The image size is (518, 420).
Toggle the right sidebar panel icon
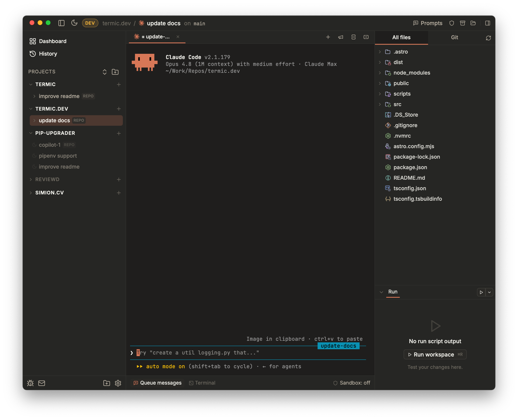pyautogui.click(x=487, y=23)
